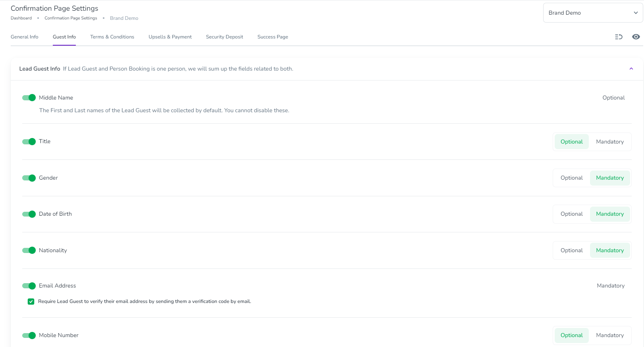Open the Brand Demo dropdown
This screenshot has width=644, height=347.
pyautogui.click(x=593, y=13)
